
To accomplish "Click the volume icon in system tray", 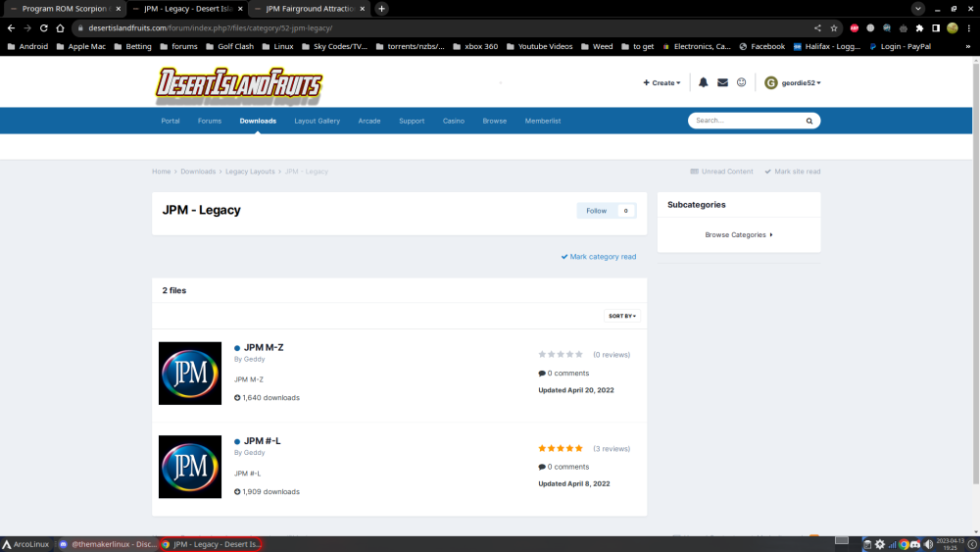I will pyautogui.click(x=928, y=544).
